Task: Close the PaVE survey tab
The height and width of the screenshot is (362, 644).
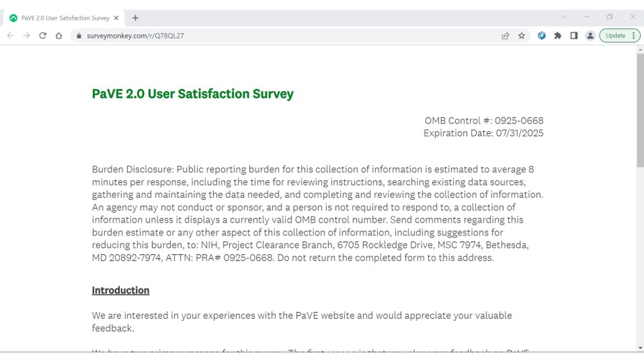Action: point(116,18)
